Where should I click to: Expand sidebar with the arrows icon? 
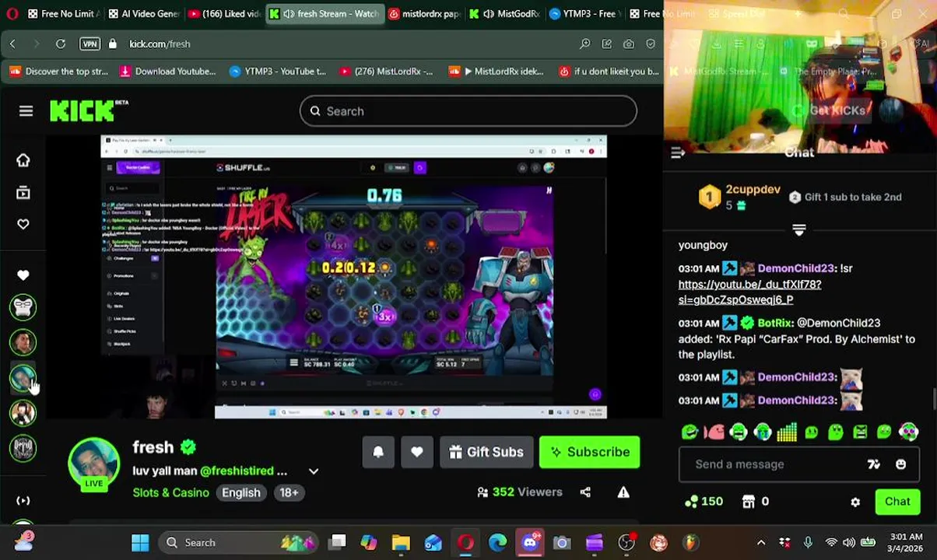coord(23,501)
